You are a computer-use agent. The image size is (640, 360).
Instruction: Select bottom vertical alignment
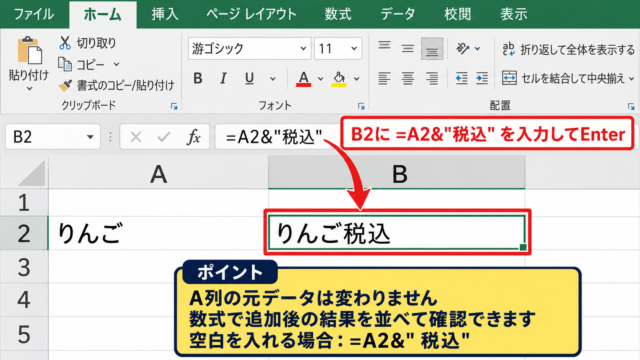[432, 49]
